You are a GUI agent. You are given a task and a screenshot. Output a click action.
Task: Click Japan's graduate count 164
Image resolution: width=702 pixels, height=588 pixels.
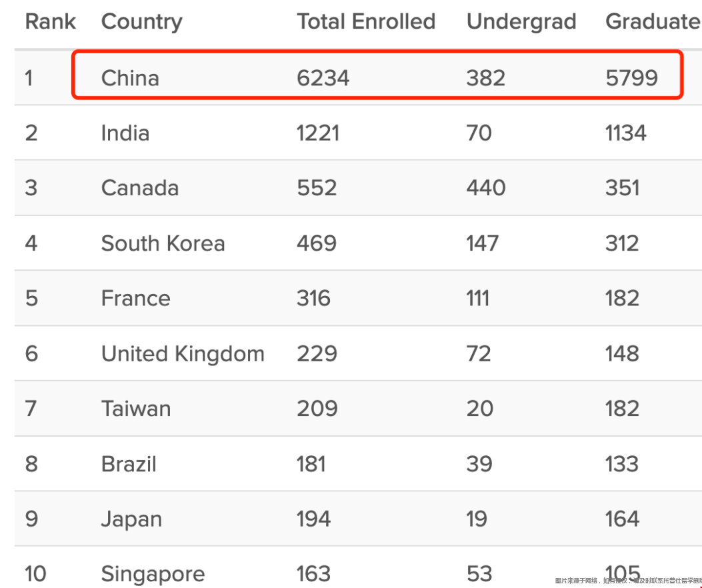coord(622,519)
